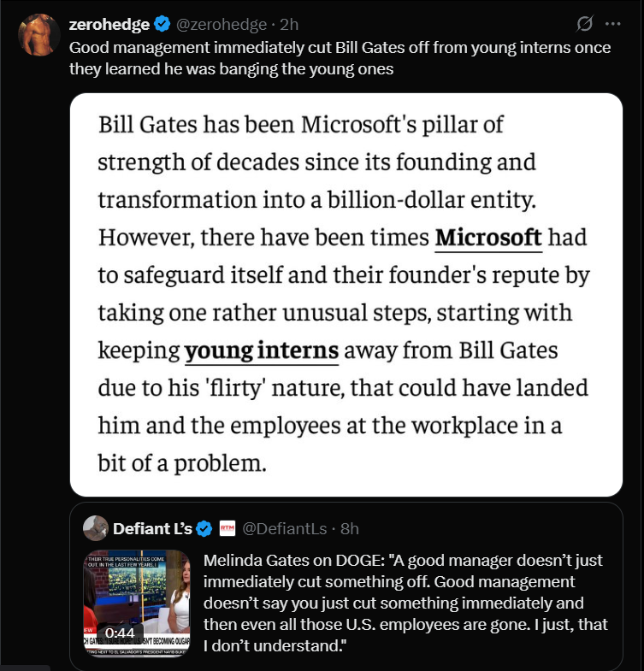Open the Grok actions icon
The width and height of the screenshot is (644, 671).
point(586,24)
